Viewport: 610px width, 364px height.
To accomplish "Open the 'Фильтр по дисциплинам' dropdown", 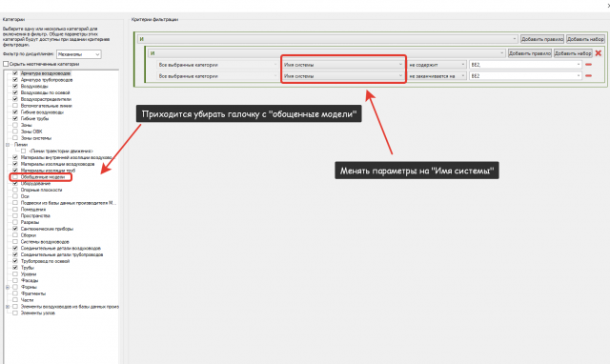I will [x=79, y=54].
